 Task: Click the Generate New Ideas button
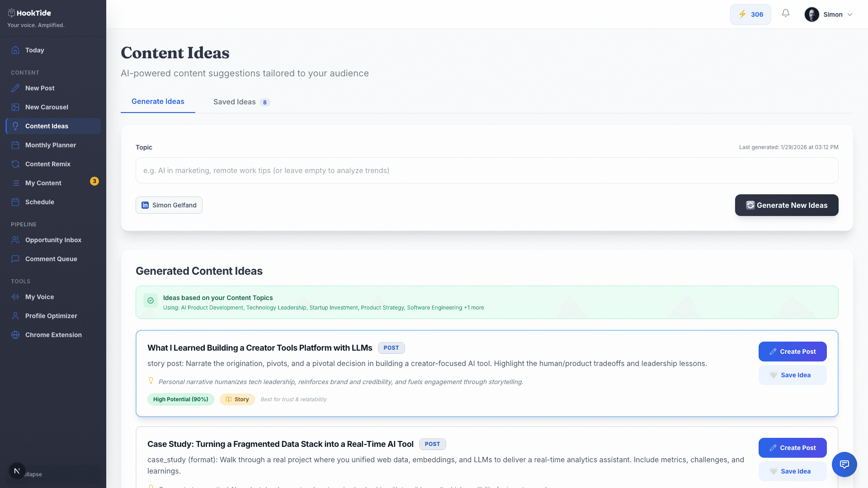[787, 205]
